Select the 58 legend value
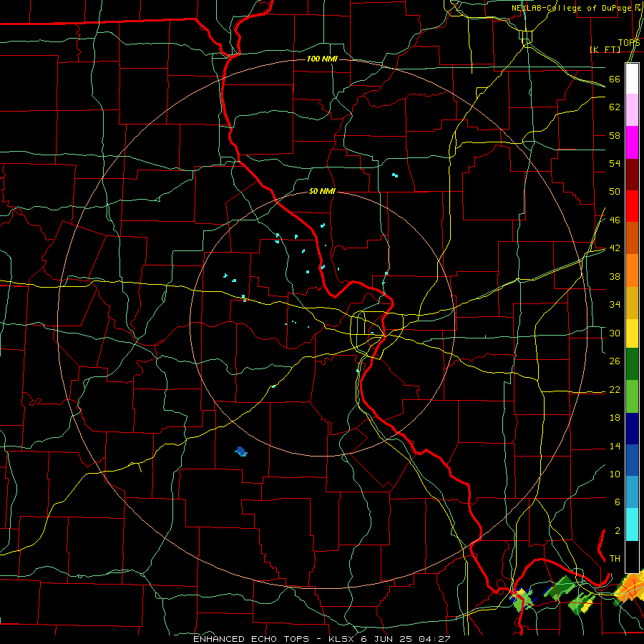The width and height of the screenshot is (644, 644). (x=615, y=135)
